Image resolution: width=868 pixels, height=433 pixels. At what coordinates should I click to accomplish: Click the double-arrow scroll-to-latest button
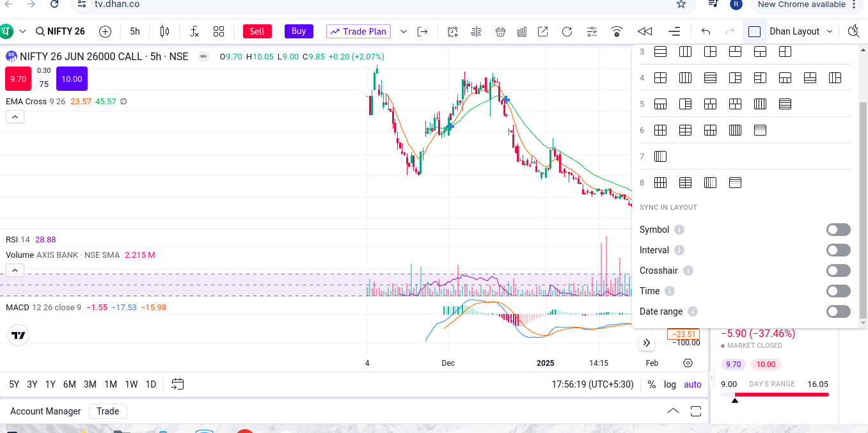[x=647, y=343]
